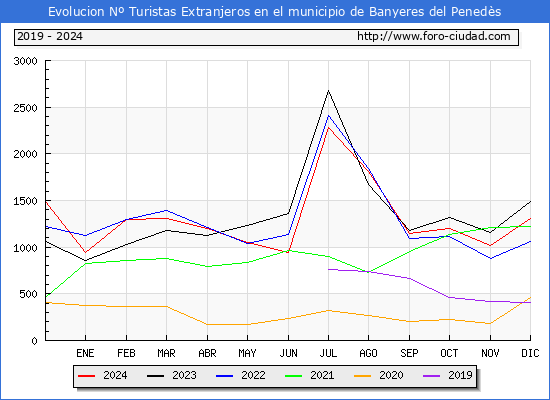Click the 2500 y-axis value

pos(25,108)
